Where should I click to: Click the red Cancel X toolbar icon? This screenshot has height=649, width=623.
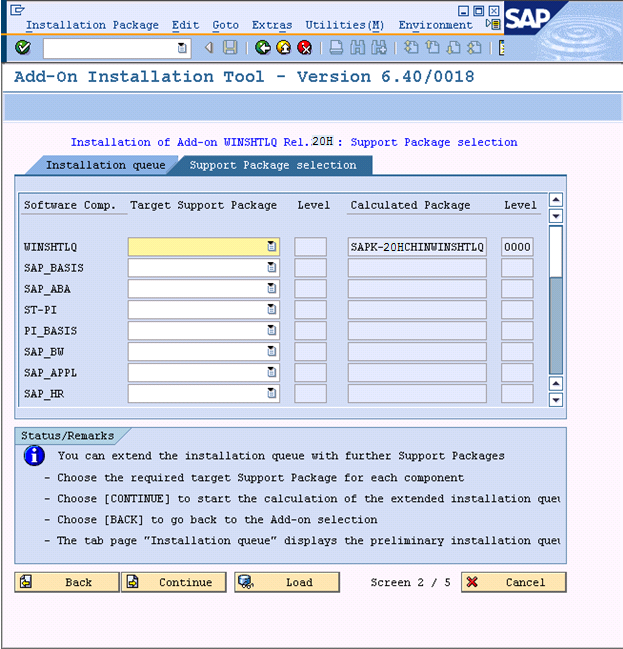pyautogui.click(x=305, y=48)
